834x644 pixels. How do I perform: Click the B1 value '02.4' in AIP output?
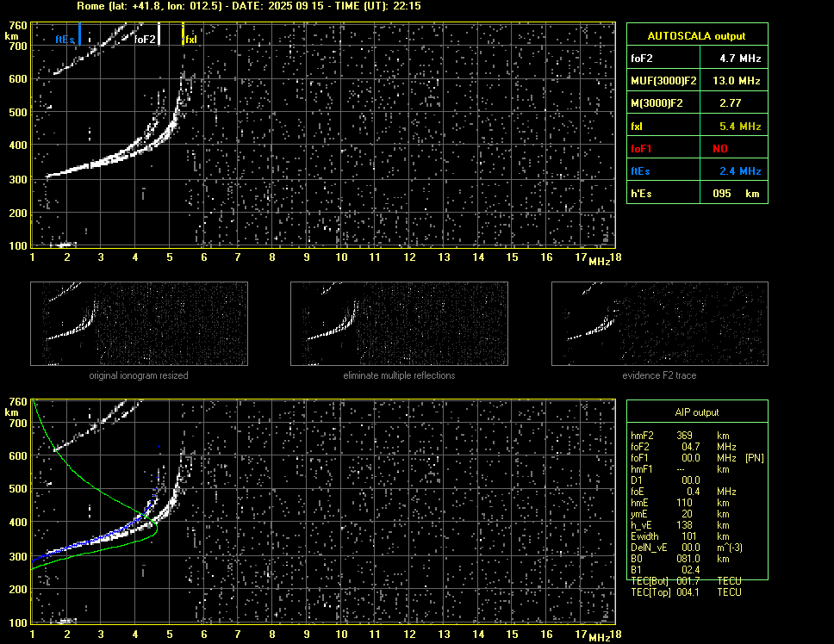691,570
